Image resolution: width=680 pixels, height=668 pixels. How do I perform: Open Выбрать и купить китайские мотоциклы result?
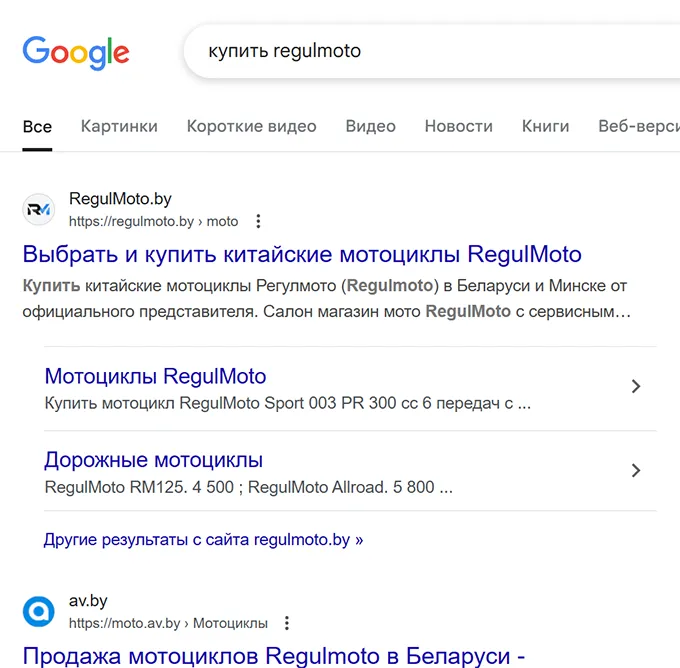click(302, 253)
